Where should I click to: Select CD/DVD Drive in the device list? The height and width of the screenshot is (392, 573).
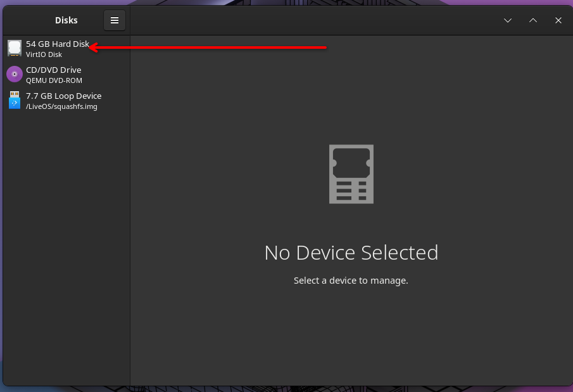click(53, 70)
